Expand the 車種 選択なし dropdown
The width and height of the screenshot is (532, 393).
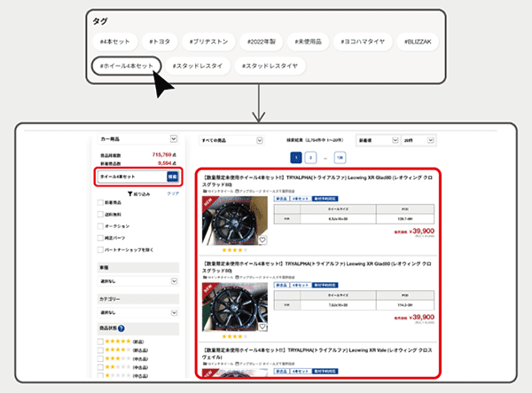(x=138, y=281)
